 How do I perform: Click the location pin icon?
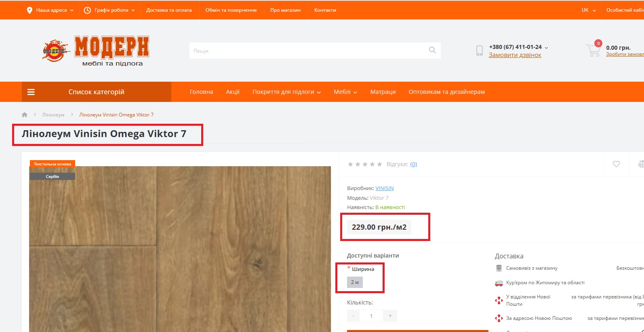tap(29, 10)
